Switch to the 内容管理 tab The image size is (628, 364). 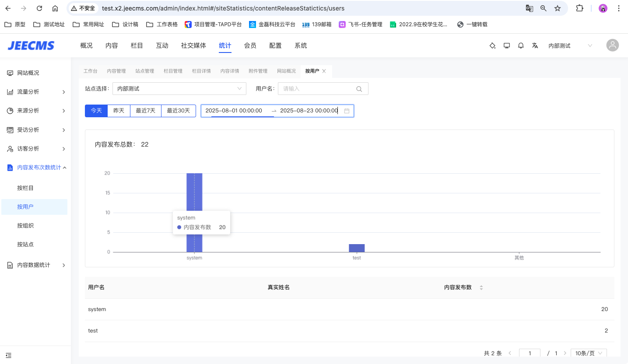(116, 71)
